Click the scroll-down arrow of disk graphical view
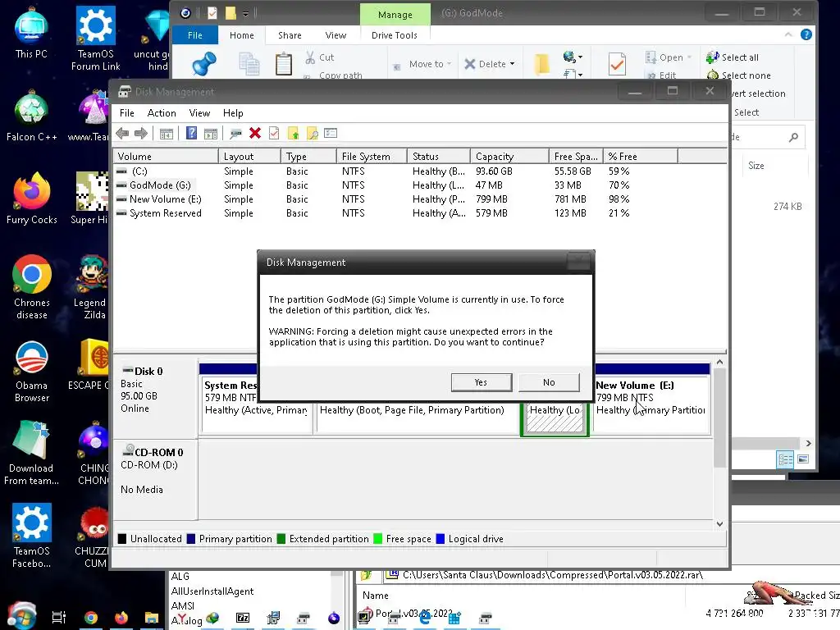Viewport: 840px width, 630px height. point(720,524)
